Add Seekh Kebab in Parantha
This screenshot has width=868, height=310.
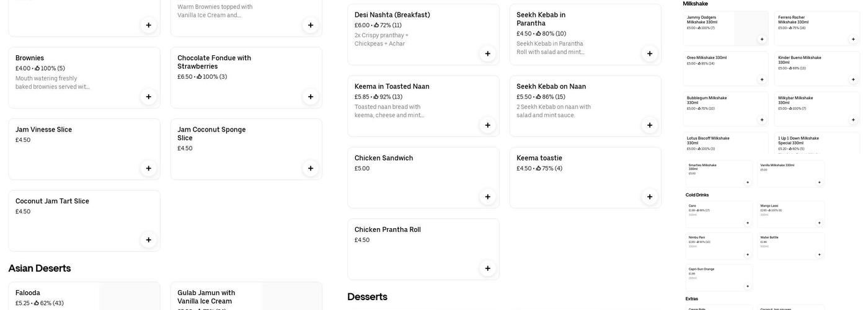click(650, 53)
